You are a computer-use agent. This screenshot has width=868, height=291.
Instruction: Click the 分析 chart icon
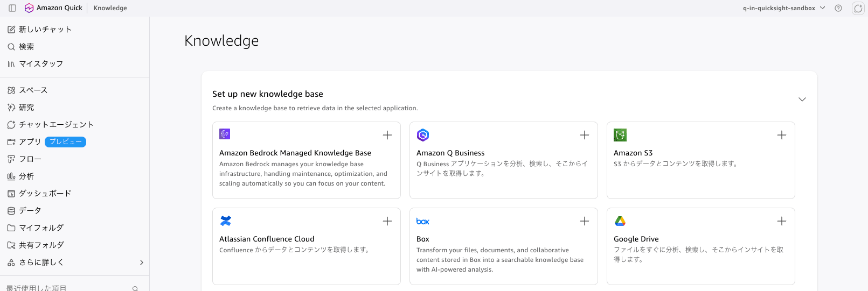coord(11,176)
